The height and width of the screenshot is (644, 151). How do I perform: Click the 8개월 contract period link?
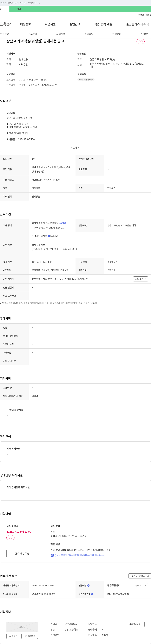pyautogui.click(x=63, y=223)
